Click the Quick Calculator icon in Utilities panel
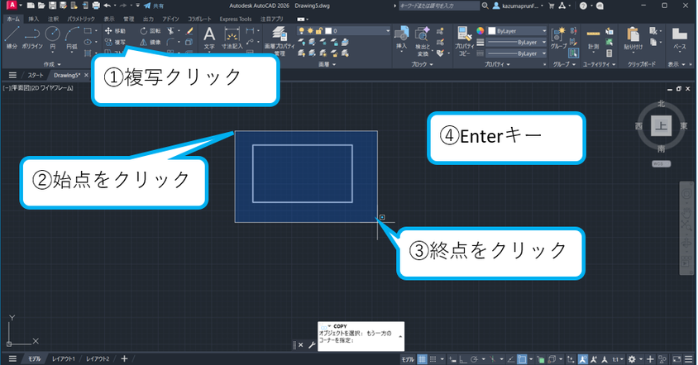Viewport: 698px width, 365px height. pyautogui.click(x=609, y=53)
